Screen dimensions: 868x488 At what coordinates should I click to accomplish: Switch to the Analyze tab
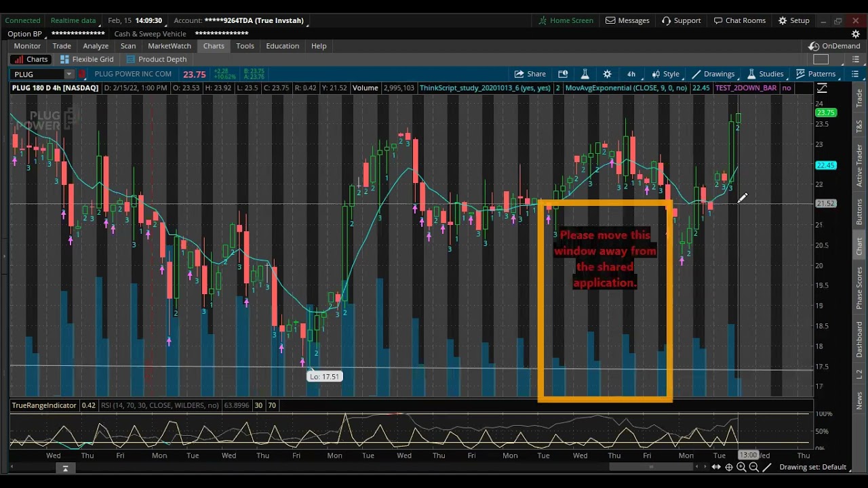tap(96, 46)
